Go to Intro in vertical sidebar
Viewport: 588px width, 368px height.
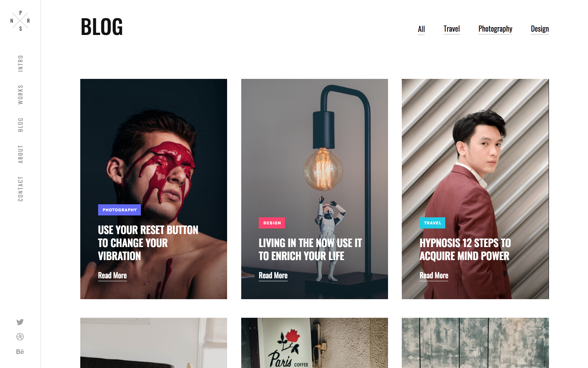tap(20, 63)
